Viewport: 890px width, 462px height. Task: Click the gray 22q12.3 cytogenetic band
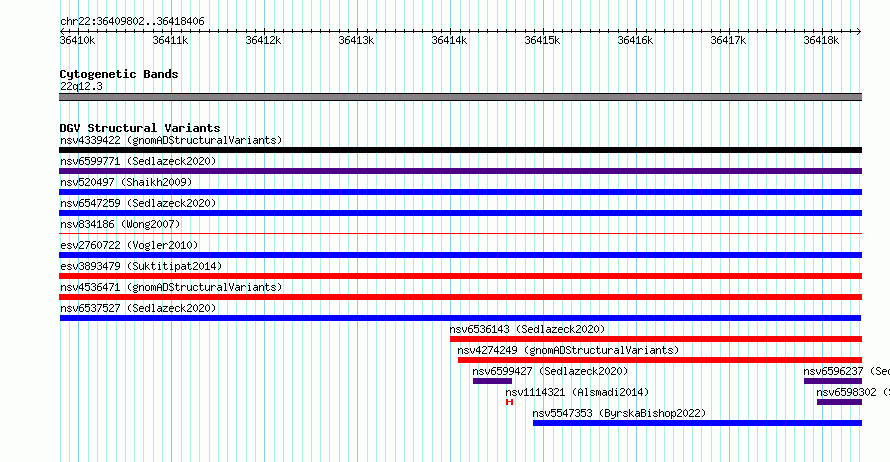pos(460,97)
